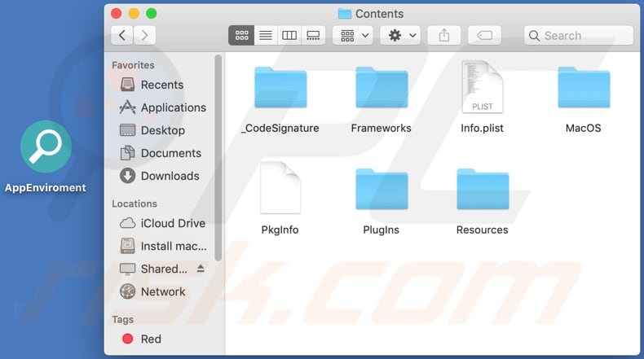This screenshot has width=644, height=359.
Task: Select the Info.plist file icon
Action: click(x=482, y=86)
